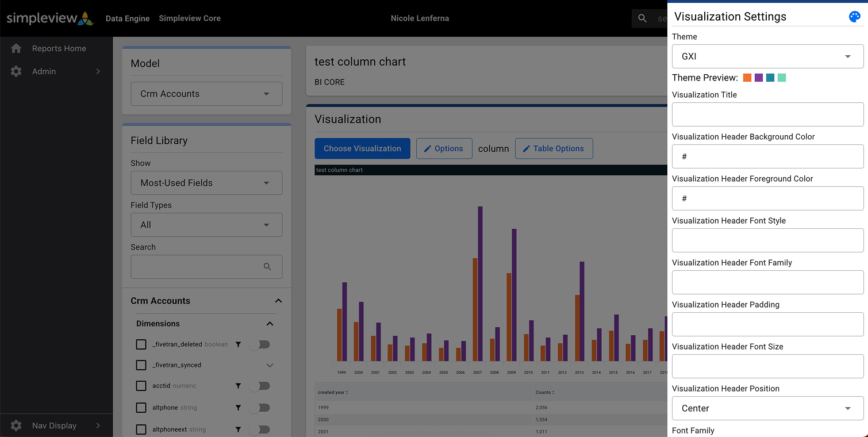868x437 pixels.
Task: Enable the acctid toggle switch
Action: click(259, 386)
